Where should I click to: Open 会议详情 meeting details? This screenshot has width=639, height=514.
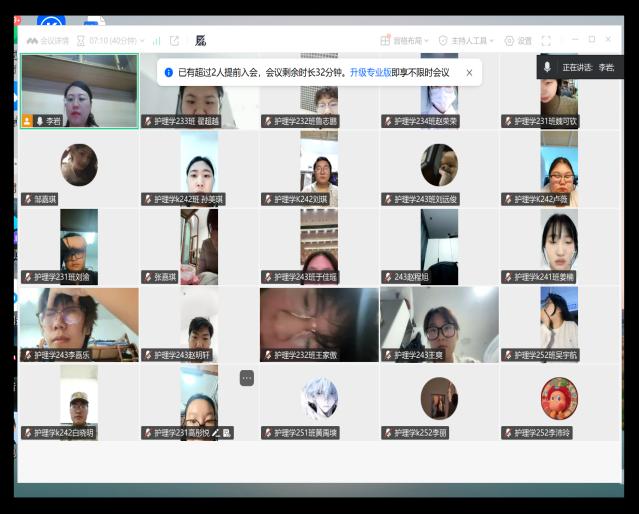(x=48, y=41)
